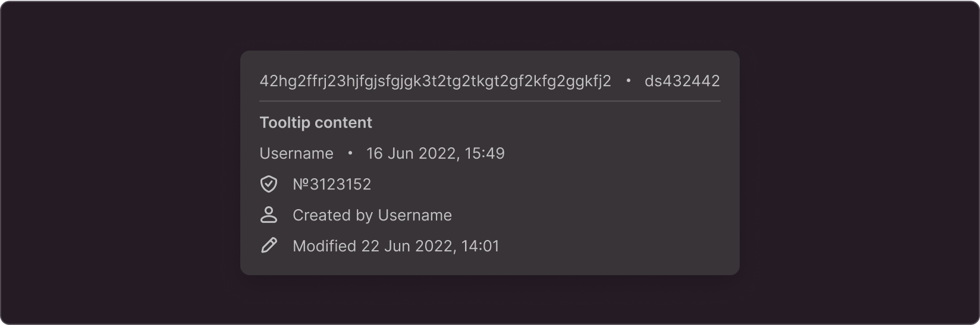Click Username in the Created by row
Viewport: 980px width, 325px height.
tap(415, 215)
